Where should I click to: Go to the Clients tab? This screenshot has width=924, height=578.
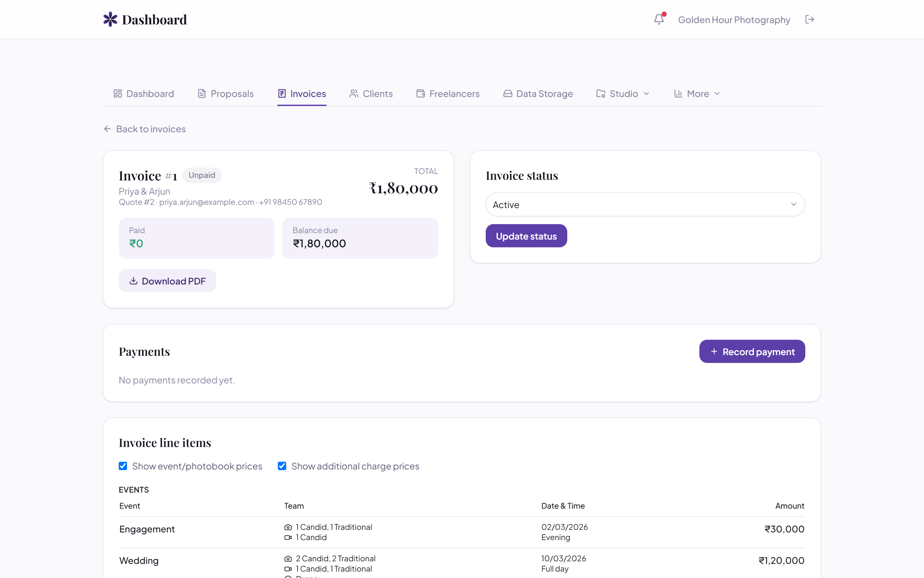coord(371,94)
